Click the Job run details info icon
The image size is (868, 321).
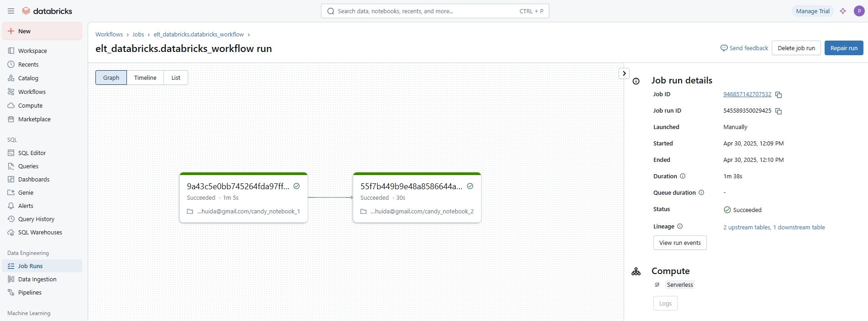pyautogui.click(x=636, y=81)
